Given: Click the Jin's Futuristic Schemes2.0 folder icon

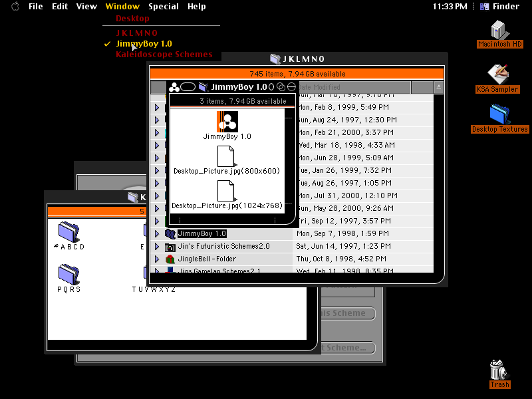Looking at the screenshot, I should point(170,247).
